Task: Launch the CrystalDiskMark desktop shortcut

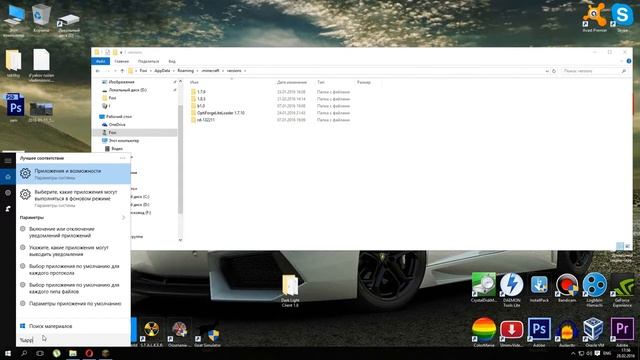Action: (x=484, y=287)
